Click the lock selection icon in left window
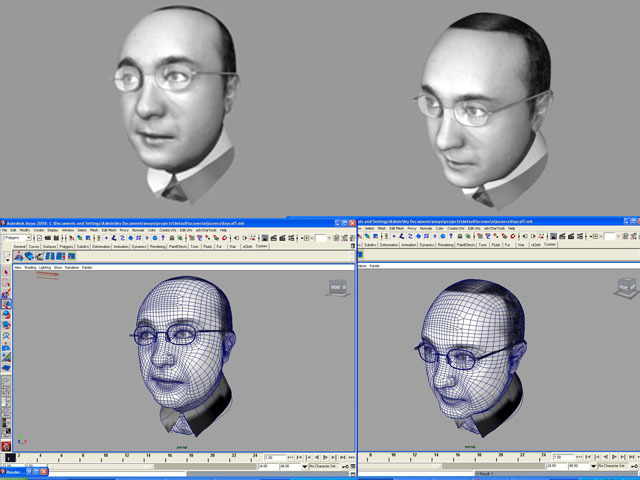 pyautogui.click(x=172, y=238)
